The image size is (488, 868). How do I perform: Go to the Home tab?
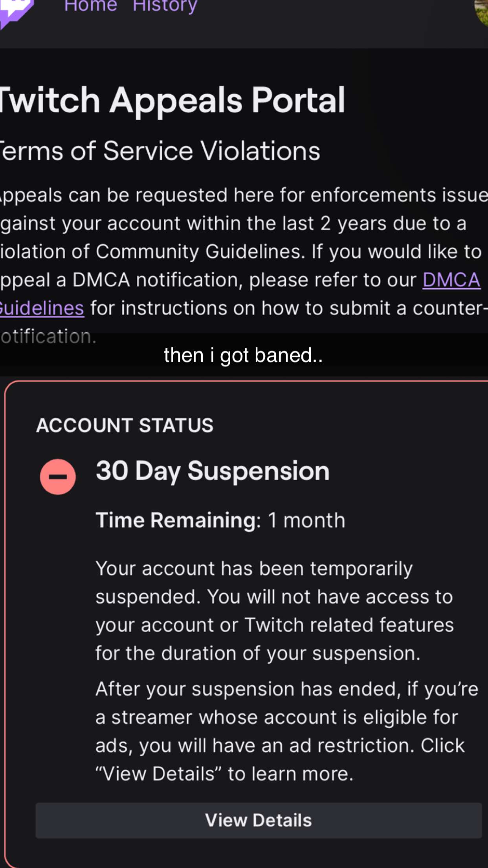click(90, 6)
